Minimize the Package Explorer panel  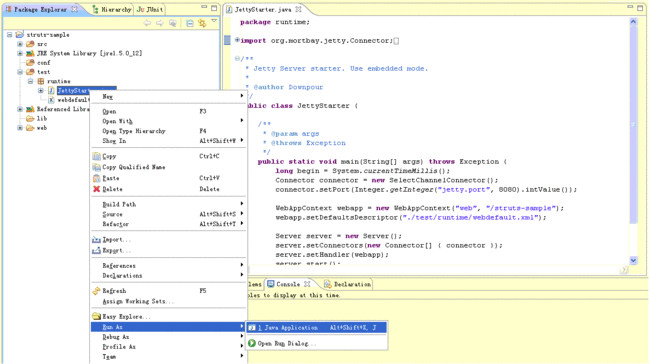204,7
